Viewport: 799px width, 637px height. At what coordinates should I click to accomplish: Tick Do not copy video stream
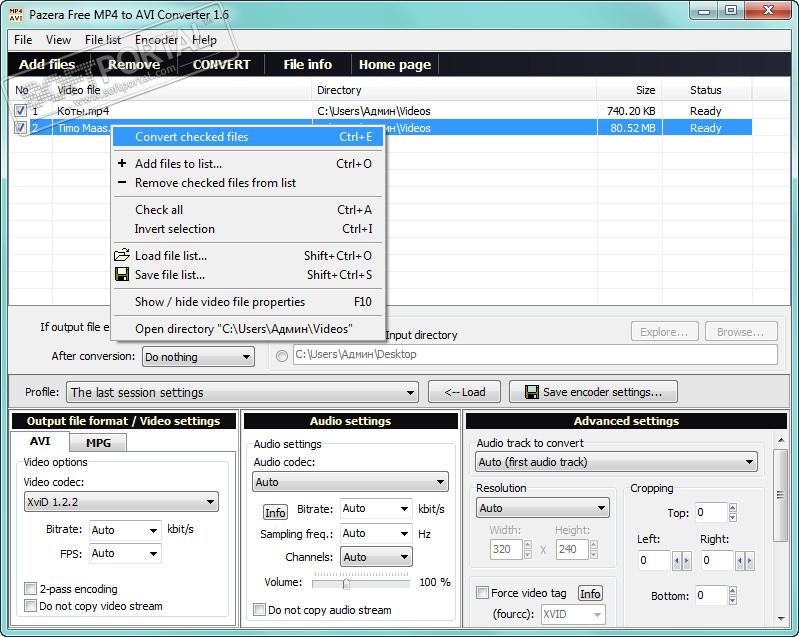[31, 606]
